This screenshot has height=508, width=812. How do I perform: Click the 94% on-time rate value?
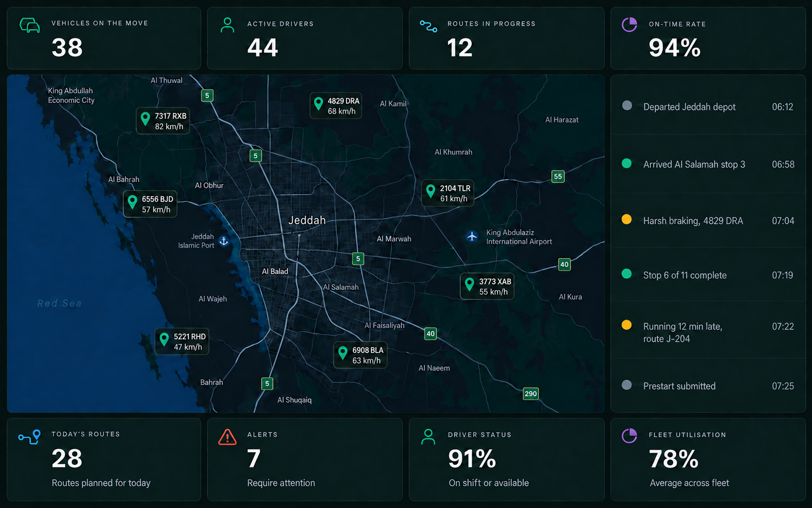tap(675, 48)
